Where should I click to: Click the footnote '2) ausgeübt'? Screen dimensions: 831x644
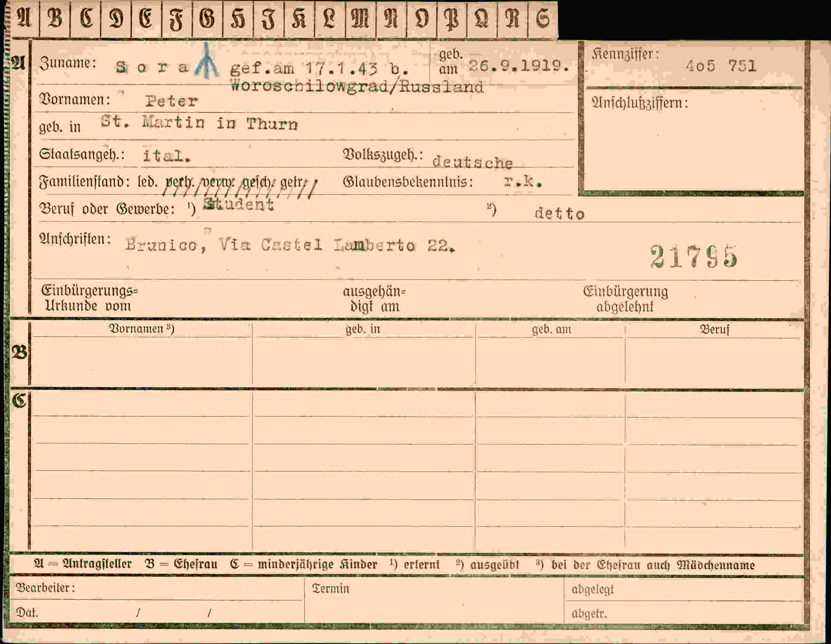pos(487,564)
